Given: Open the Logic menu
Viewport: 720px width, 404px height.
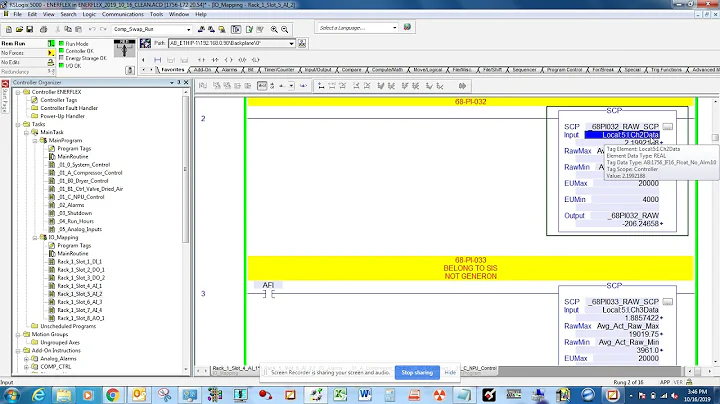Looking at the screenshot, I should pyautogui.click(x=89, y=14).
